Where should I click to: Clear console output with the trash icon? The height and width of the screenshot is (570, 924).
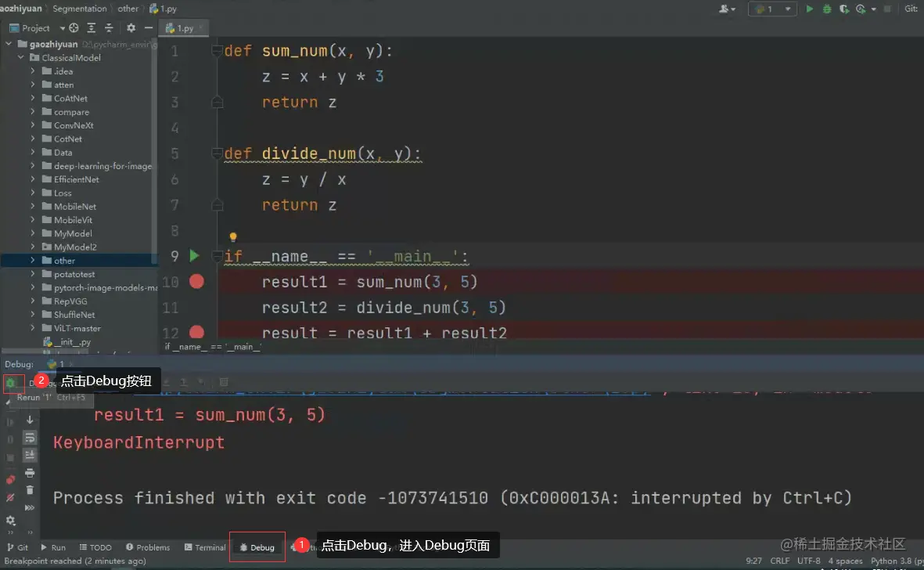click(30, 490)
